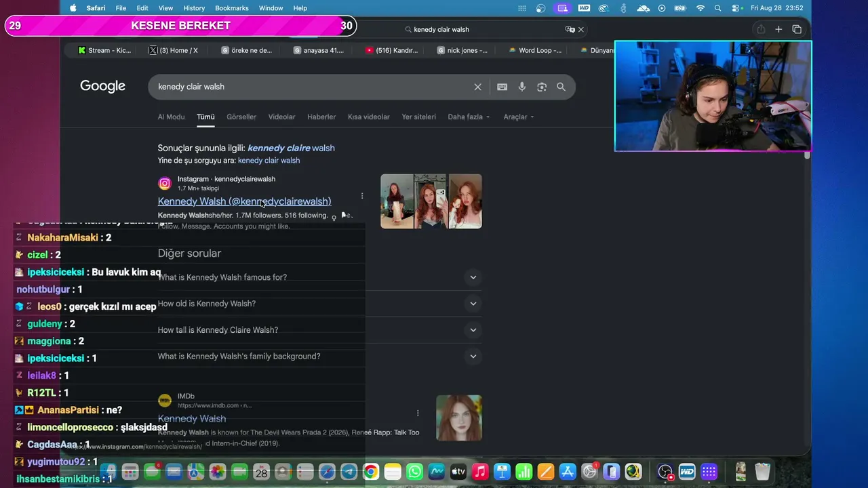Switch to the "Word Loop" tab

pos(535,50)
